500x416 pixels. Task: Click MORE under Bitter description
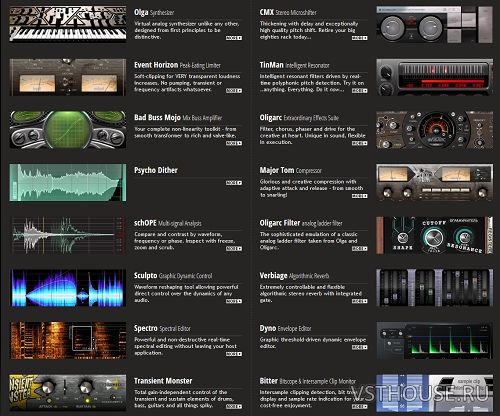pyautogui.click(x=360, y=406)
